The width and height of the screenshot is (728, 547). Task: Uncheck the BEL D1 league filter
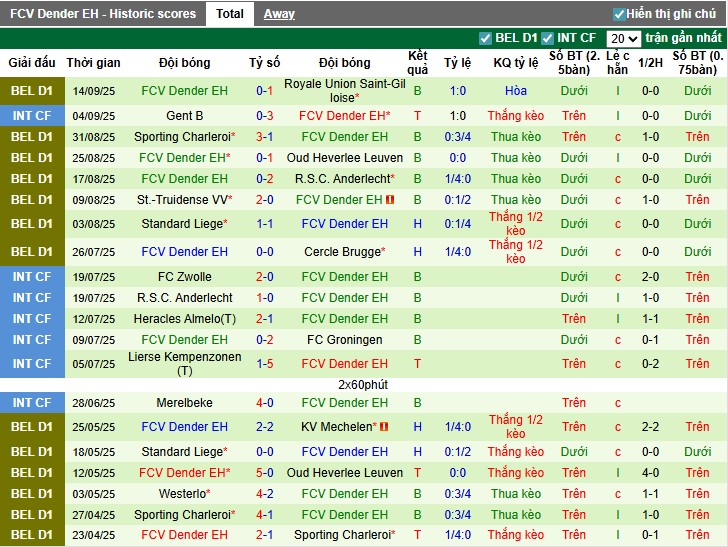click(486, 38)
